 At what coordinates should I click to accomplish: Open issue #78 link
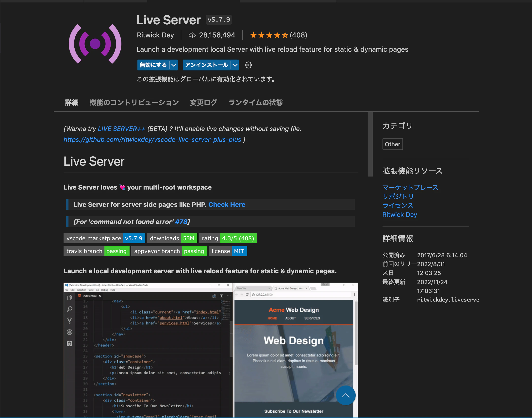tap(181, 222)
